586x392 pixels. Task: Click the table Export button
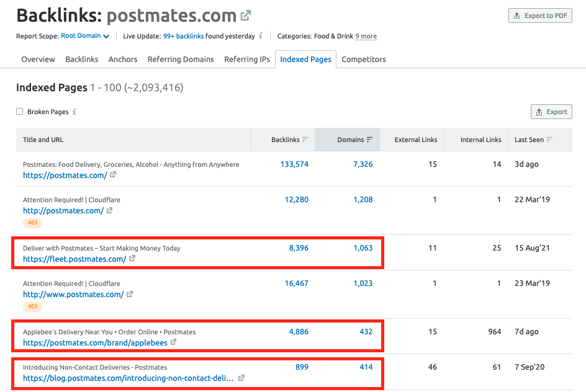click(x=551, y=112)
